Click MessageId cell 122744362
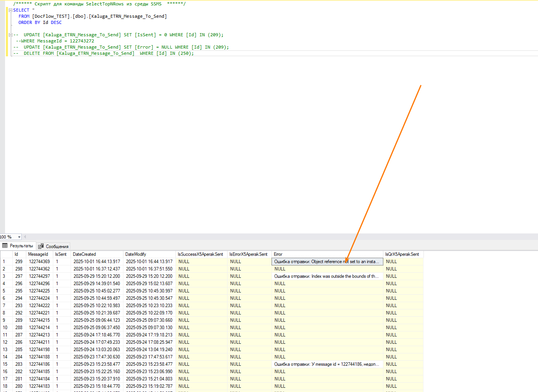This screenshot has width=538, height=392. click(40, 269)
